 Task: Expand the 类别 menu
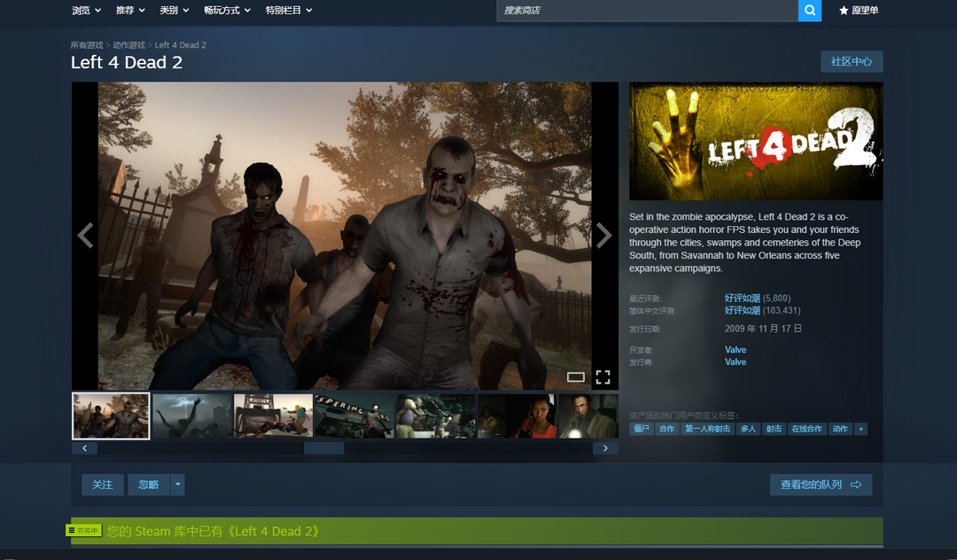coord(174,11)
